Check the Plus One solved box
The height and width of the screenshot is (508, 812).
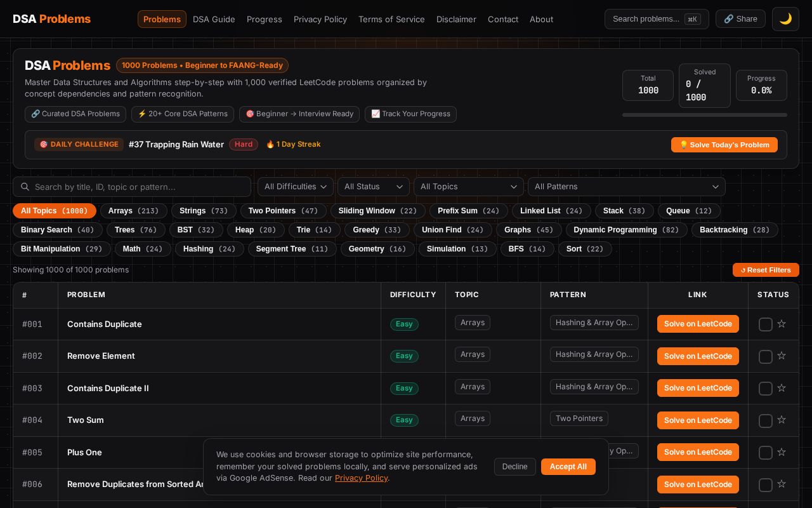pyautogui.click(x=766, y=453)
